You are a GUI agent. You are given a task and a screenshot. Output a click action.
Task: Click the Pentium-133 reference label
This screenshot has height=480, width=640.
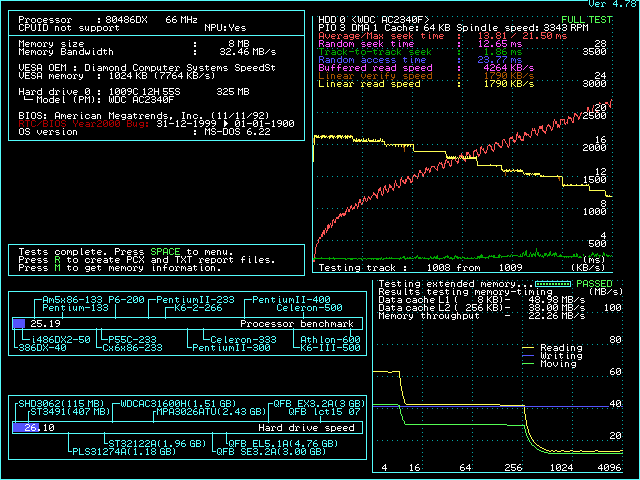(x=76, y=308)
